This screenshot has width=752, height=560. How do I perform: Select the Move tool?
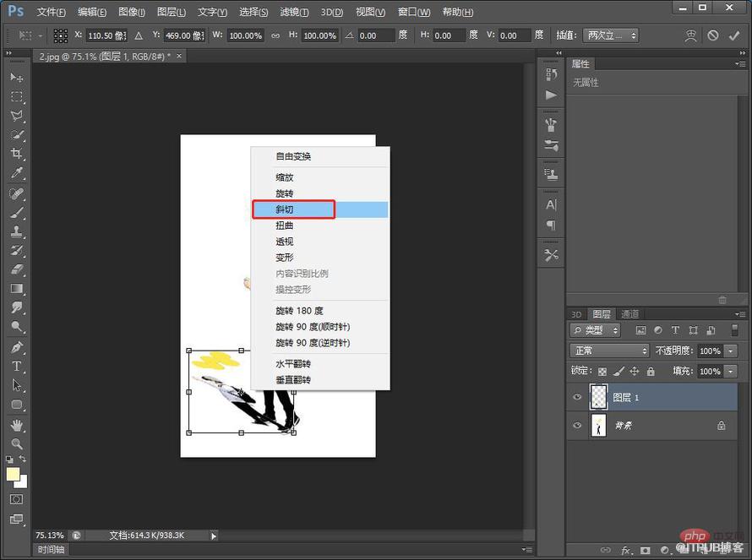click(17, 77)
